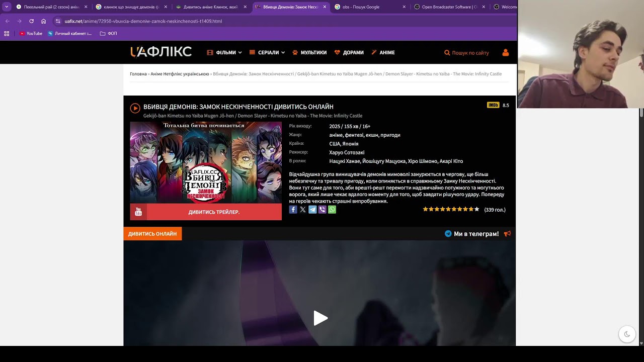644x362 pixels.
Task: Click the orange play circle beside title
Action: (135, 108)
